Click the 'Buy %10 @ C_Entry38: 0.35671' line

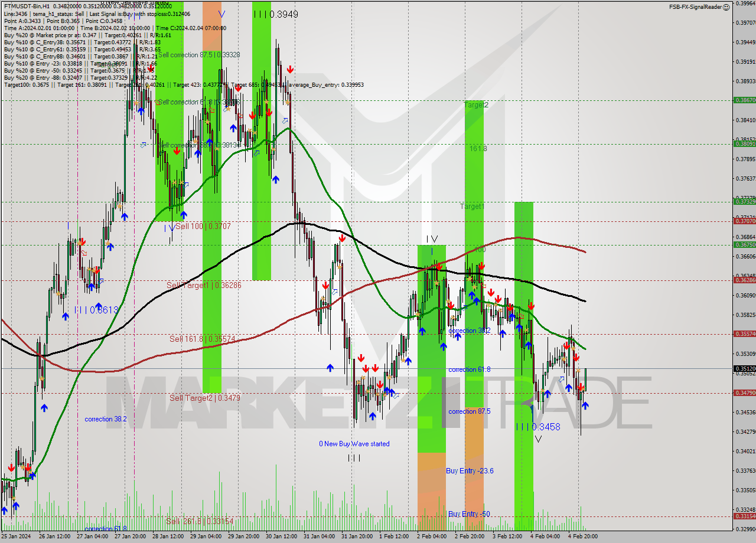pos(82,42)
